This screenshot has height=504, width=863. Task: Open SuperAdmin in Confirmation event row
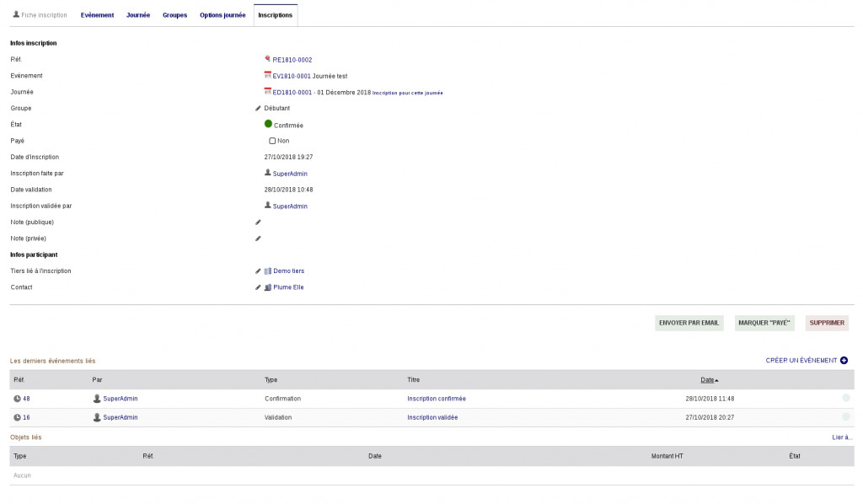pos(121,399)
